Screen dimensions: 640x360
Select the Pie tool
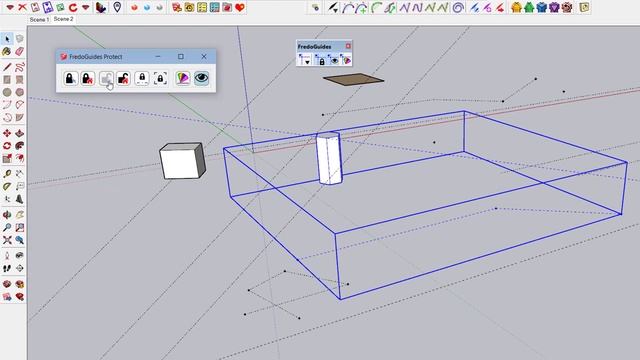pos(20,118)
